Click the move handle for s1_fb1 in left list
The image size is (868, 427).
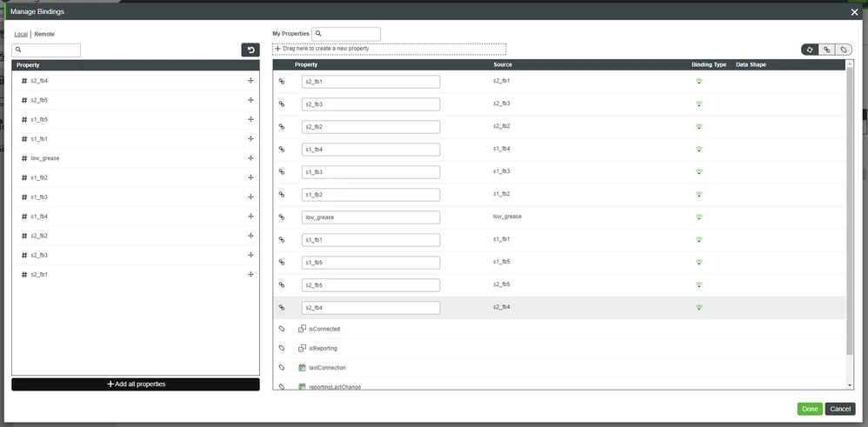coord(250,138)
